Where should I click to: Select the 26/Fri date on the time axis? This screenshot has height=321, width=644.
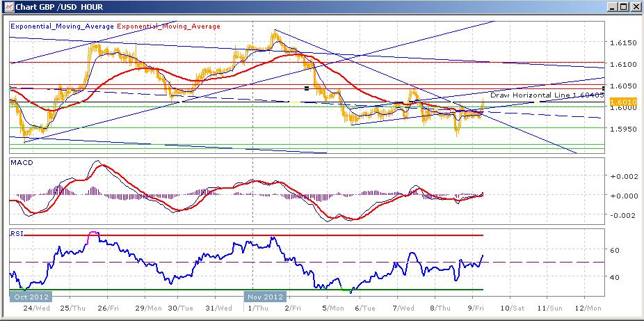[x=105, y=307]
